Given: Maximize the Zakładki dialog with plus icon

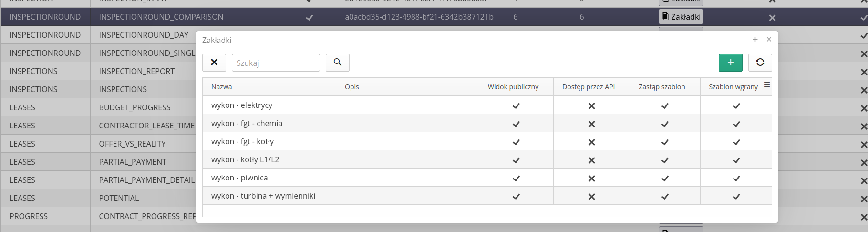Looking at the screenshot, I should click(755, 40).
